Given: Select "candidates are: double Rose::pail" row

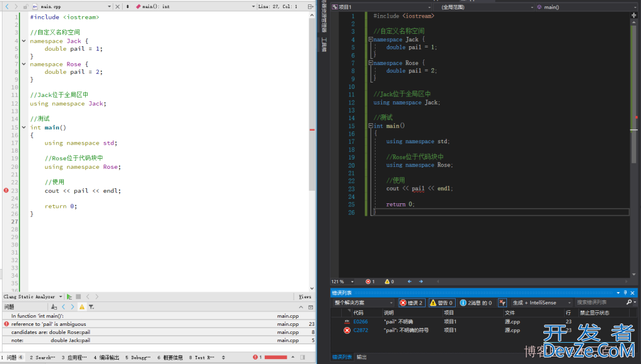Looking at the screenshot, I should pyautogui.click(x=158, y=332).
